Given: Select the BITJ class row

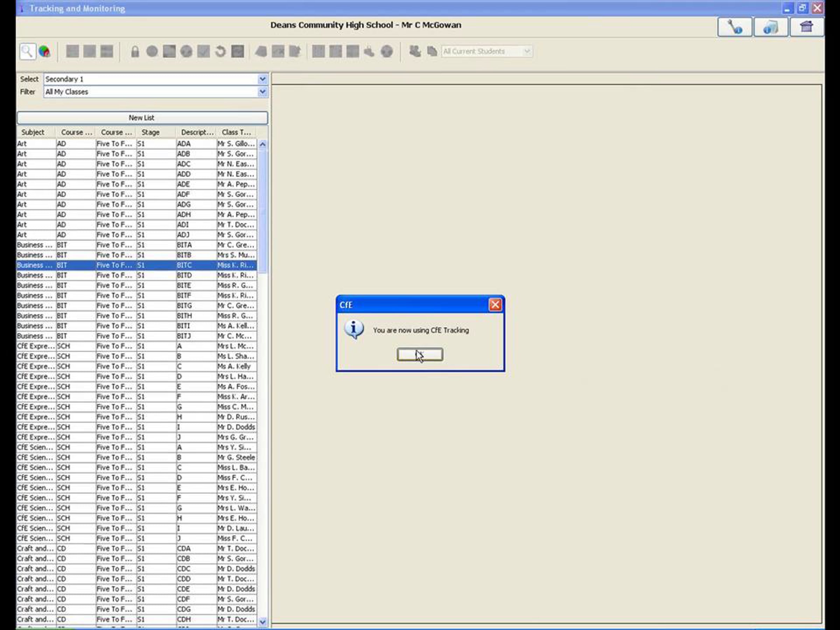Looking at the screenshot, I should pyautogui.click(x=136, y=336).
